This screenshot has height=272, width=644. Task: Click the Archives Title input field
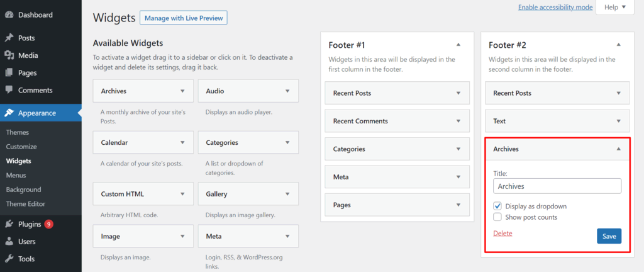[x=557, y=186]
